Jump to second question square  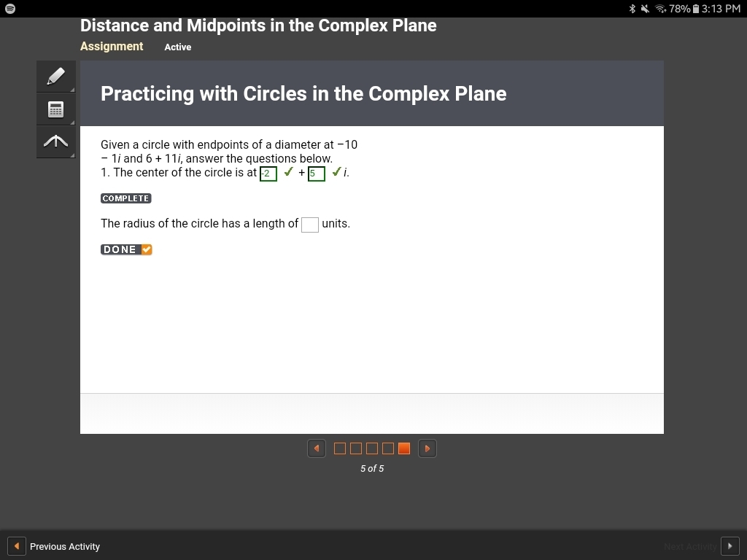(x=356, y=448)
